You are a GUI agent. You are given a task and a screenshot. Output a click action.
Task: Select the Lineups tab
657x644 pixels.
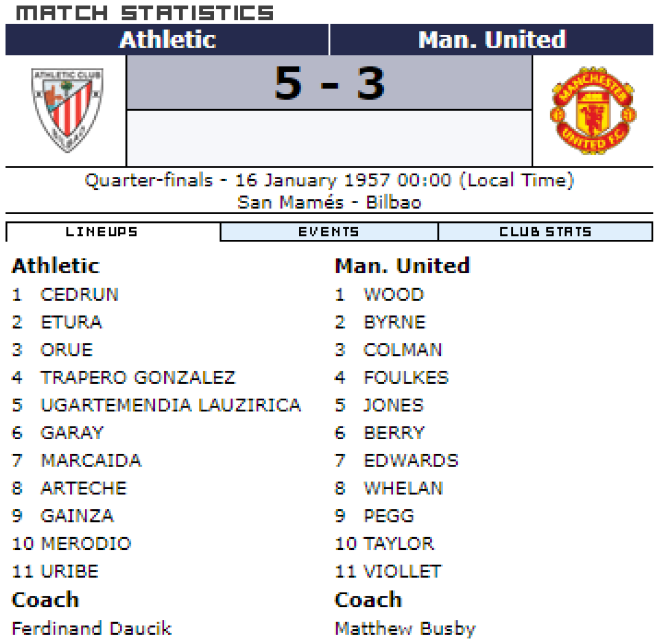pos(102,232)
